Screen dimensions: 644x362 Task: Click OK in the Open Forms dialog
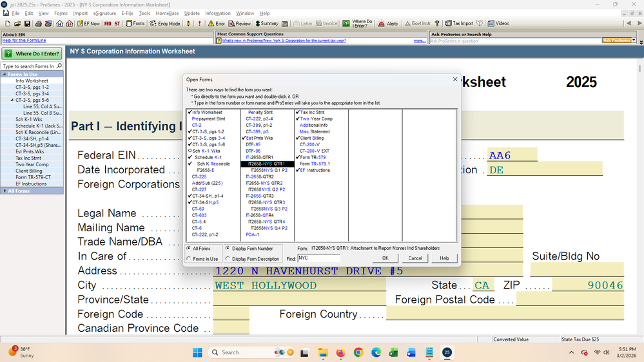[x=385, y=258]
